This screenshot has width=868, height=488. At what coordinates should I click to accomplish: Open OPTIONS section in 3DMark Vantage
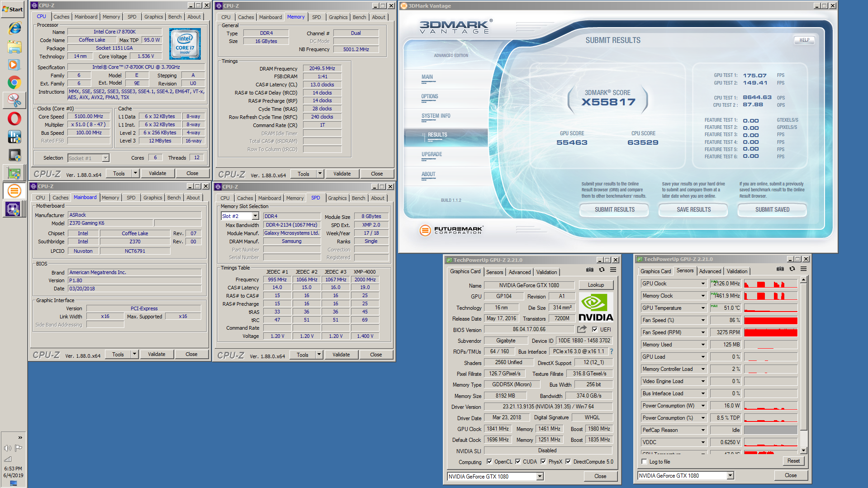[x=430, y=96]
